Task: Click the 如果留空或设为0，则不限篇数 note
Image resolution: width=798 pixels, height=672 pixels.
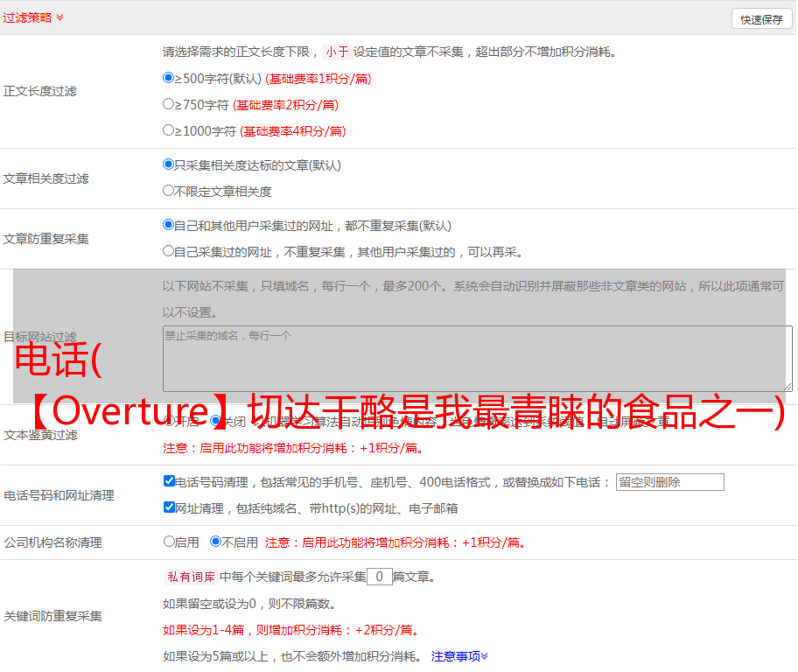Action: (249, 605)
